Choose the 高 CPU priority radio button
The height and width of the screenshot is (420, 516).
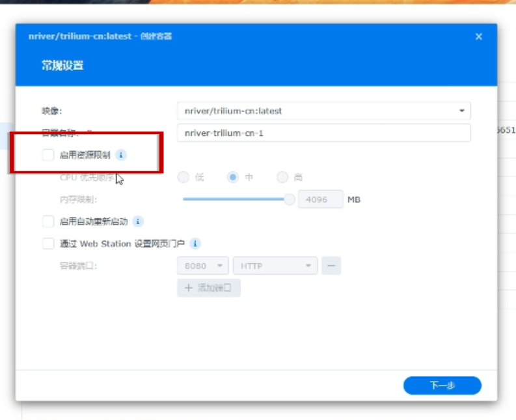pyautogui.click(x=282, y=177)
